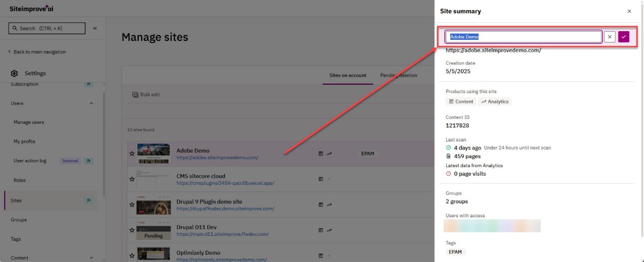
Task: Click the site name input containing Adobe Demo
Action: [524, 37]
